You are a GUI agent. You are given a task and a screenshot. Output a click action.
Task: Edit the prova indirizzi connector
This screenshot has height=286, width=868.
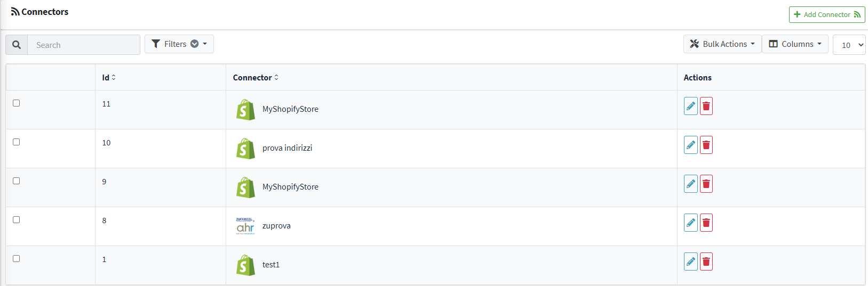pyautogui.click(x=691, y=145)
